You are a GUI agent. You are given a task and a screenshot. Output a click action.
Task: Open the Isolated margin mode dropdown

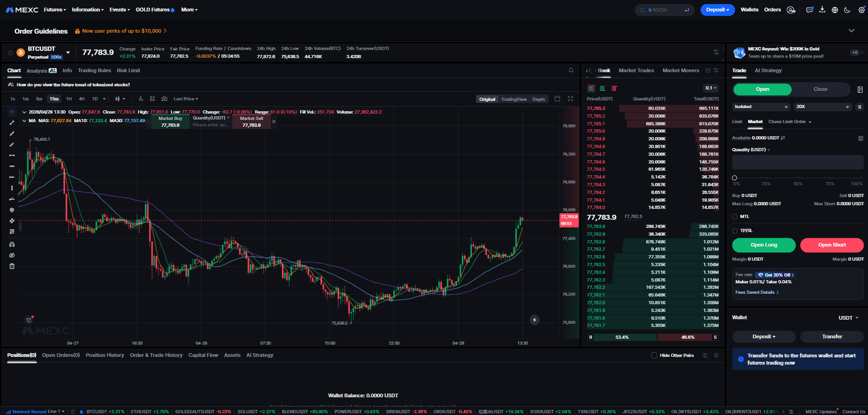[761, 107]
